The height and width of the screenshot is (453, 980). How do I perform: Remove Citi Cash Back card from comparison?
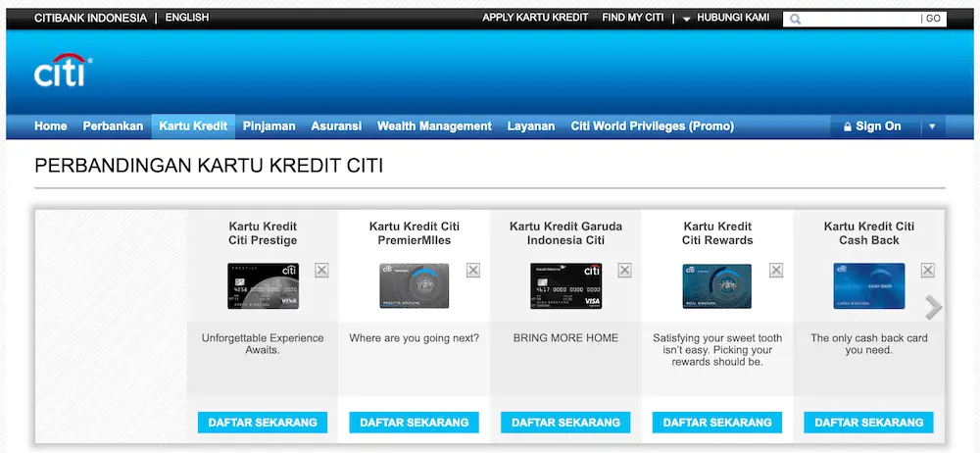927,271
